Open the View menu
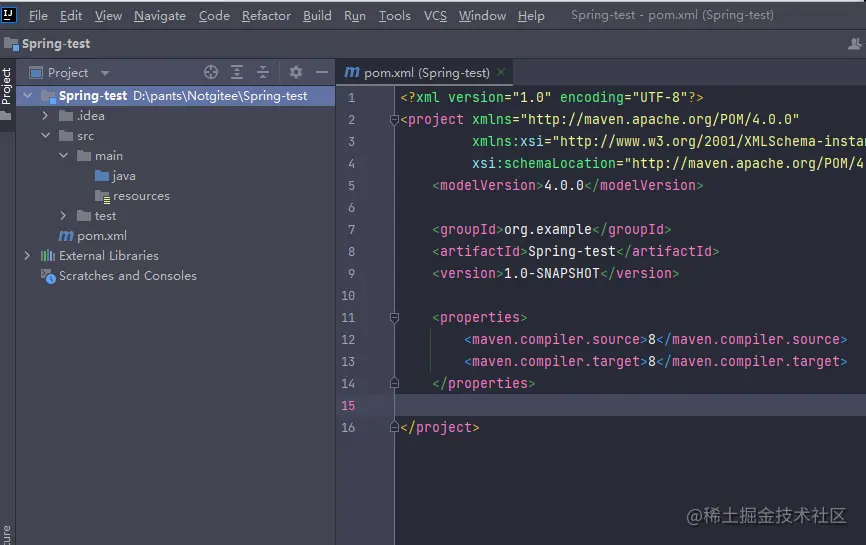The width and height of the screenshot is (866, 545). click(x=108, y=16)
